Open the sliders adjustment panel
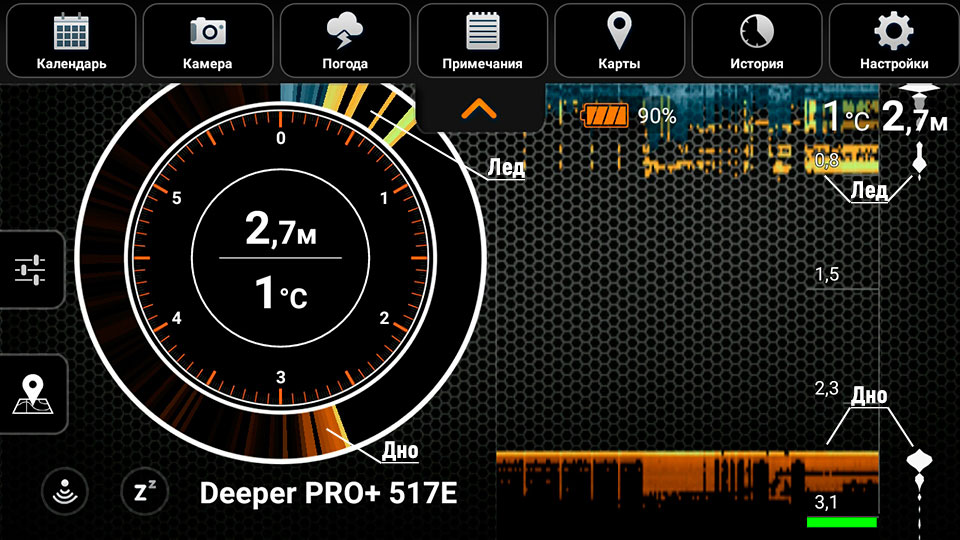This screenshot has width=960, height=540. tap(30, 270)
